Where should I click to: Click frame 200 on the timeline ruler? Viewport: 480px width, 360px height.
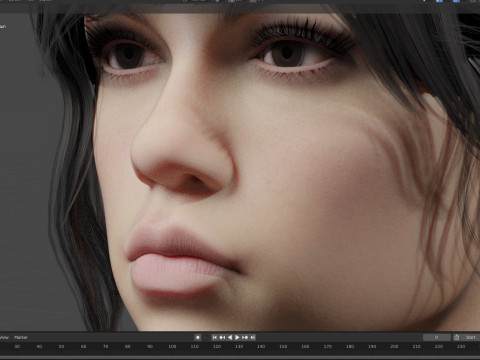point(394,347)
